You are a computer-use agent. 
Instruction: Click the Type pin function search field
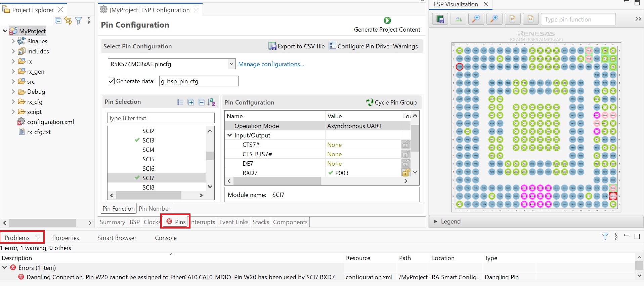578,19
